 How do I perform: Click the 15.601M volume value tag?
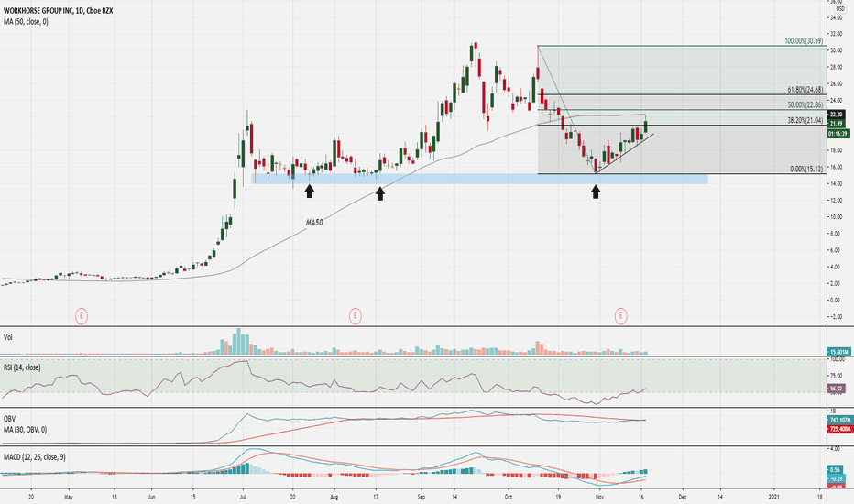(x=838, y=352)
